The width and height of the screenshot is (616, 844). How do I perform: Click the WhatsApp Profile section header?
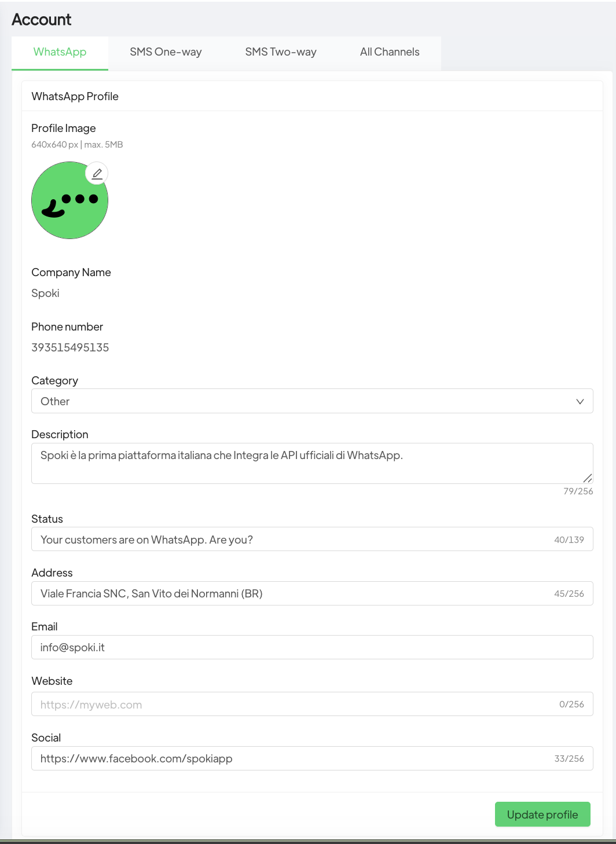coord(75,97)
